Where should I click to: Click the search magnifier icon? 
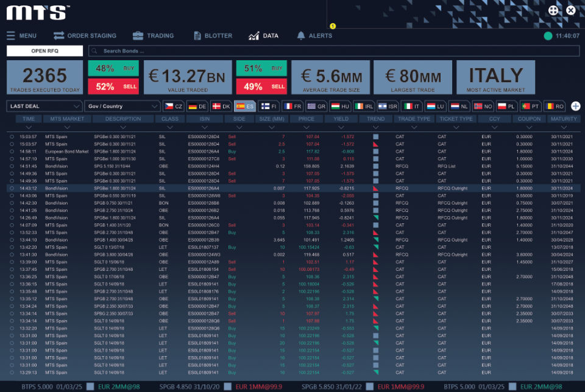tap(94, 51)
